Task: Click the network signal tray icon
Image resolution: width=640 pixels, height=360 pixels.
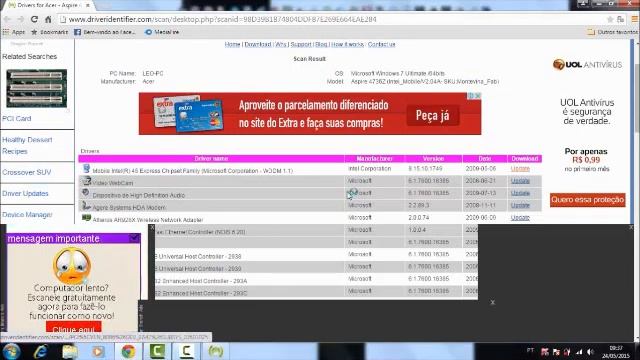Action: tap(579, 351)
